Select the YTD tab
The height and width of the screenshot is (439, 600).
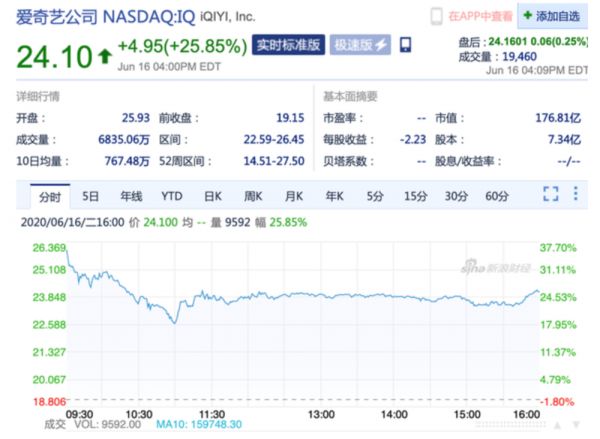pyautogui.click(x=172, y=194)
